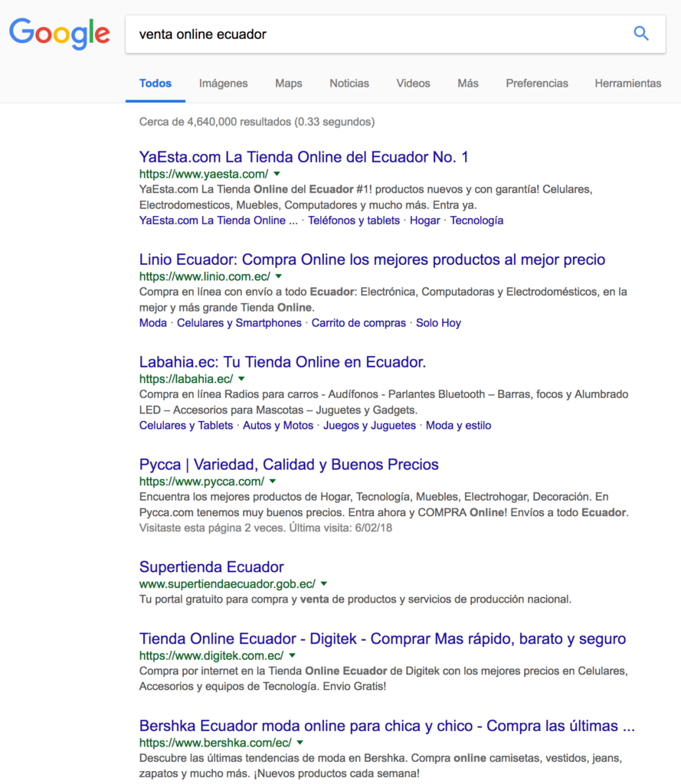The image size is (681, 784).
Task: Click the green URL https://www.yaesta.com/
Action: [x=204, y=174]
